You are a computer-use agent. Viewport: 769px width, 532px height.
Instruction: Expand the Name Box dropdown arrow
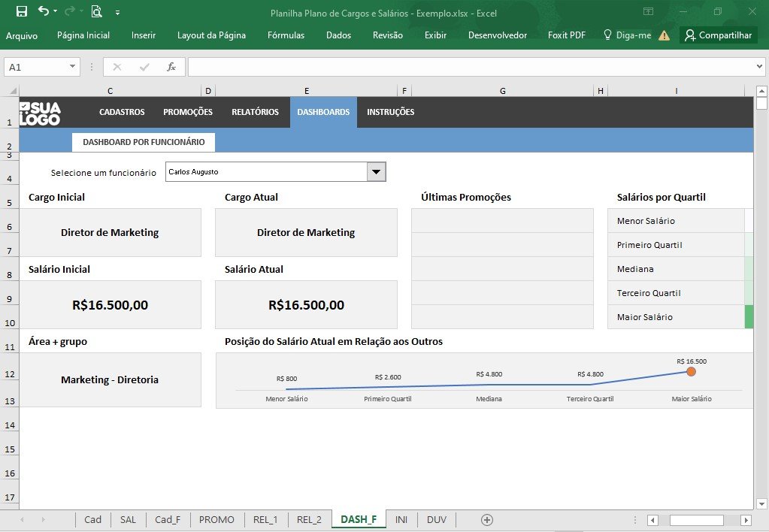pyautogui.click(x=73, y=67)
